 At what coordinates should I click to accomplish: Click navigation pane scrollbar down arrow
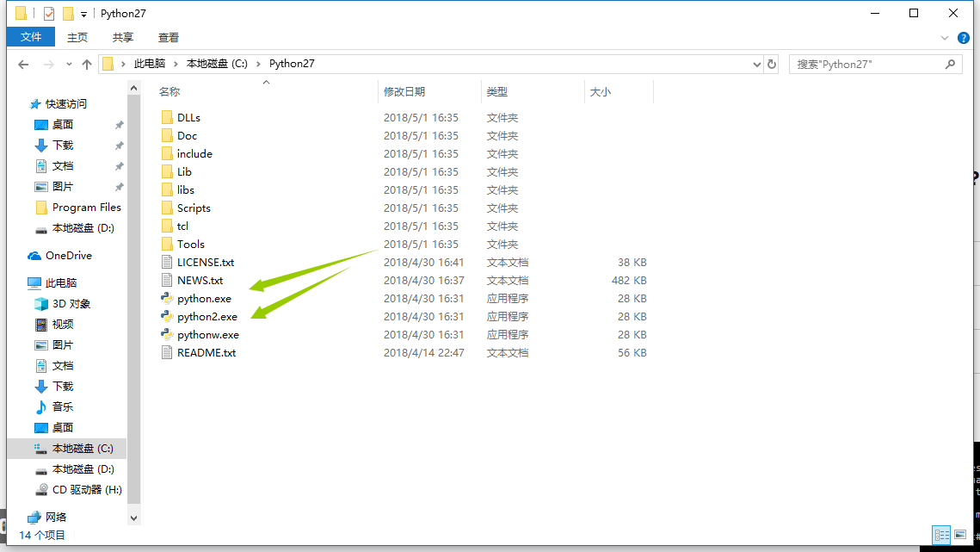pyautogui.click(x=133, y=518)
